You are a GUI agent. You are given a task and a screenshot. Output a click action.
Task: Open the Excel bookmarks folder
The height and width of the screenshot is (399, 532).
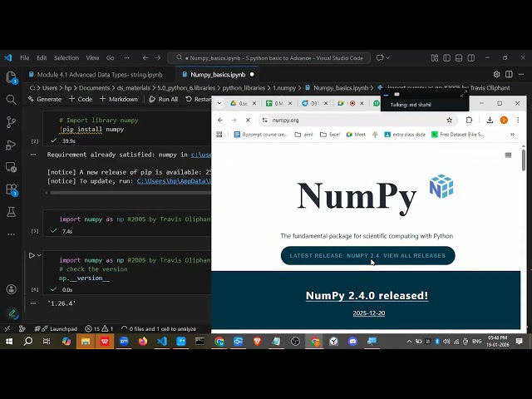click(x=330, y=135)
